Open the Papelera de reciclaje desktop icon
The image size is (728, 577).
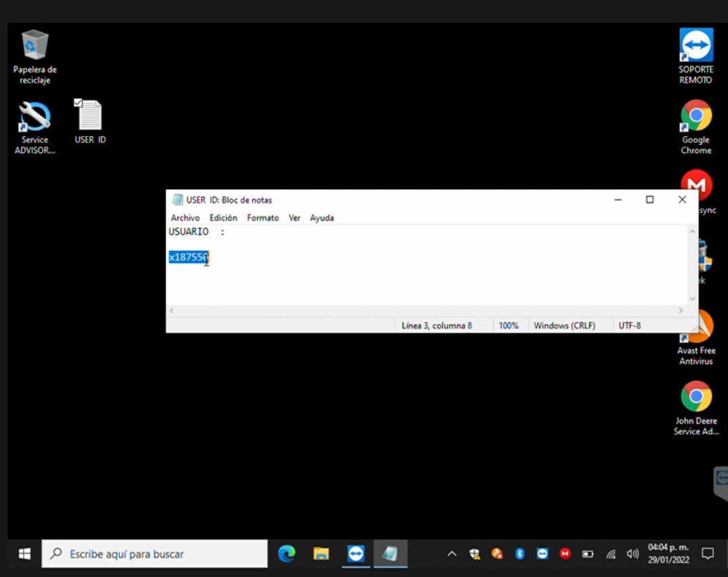tap(35, 45)
